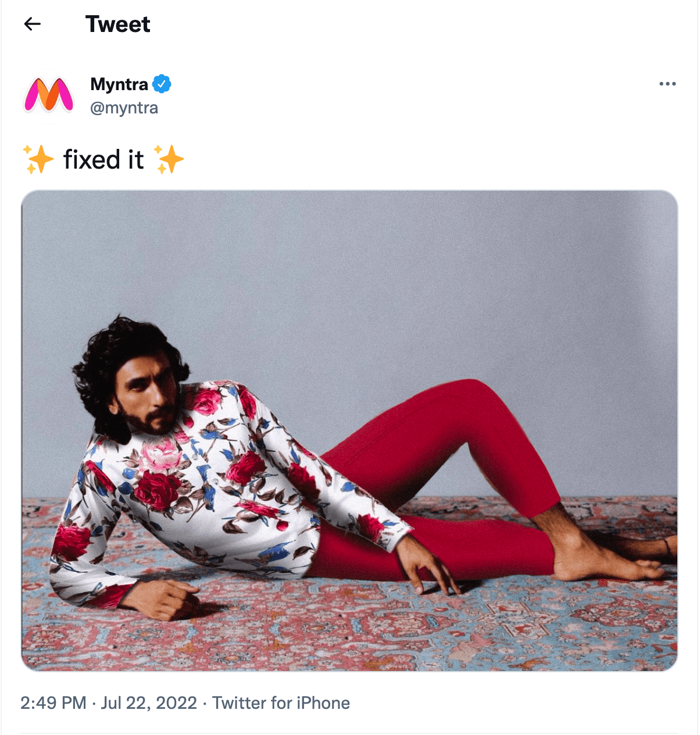Click the sparkles emoji before 'fixed it'
Viewport: 700px width, 735px height.
point(38,159)
